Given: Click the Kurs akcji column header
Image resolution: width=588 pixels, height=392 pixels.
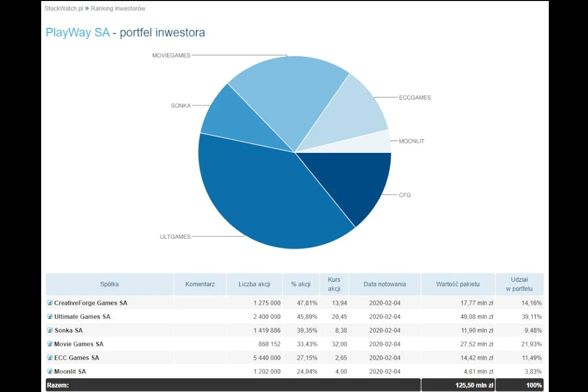Looking at the screenshot, I should 334,284.
